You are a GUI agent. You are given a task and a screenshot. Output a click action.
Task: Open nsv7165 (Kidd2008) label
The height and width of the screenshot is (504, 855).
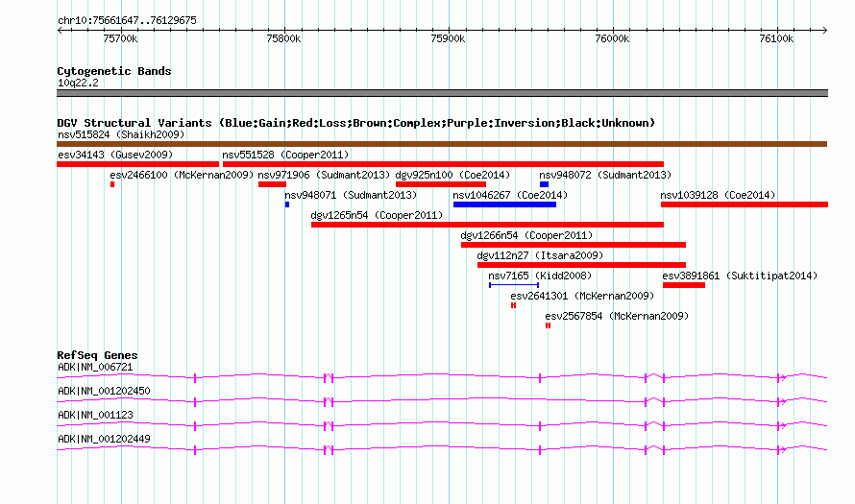540,276
